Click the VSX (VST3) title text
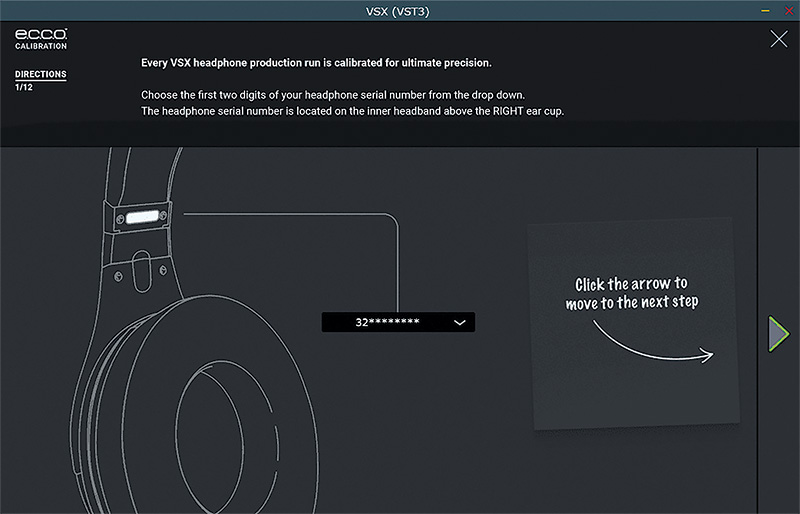The image size is (800, 514). [x=397, y=11]
